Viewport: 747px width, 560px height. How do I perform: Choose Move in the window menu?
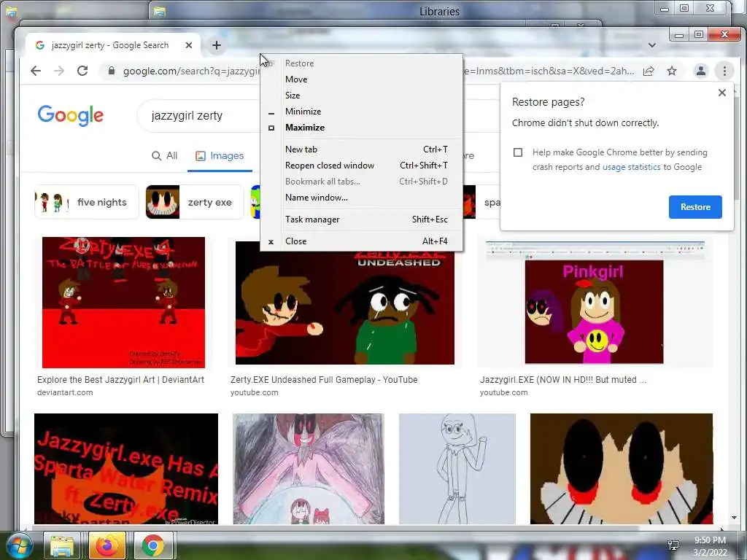(x=362, y=79)
